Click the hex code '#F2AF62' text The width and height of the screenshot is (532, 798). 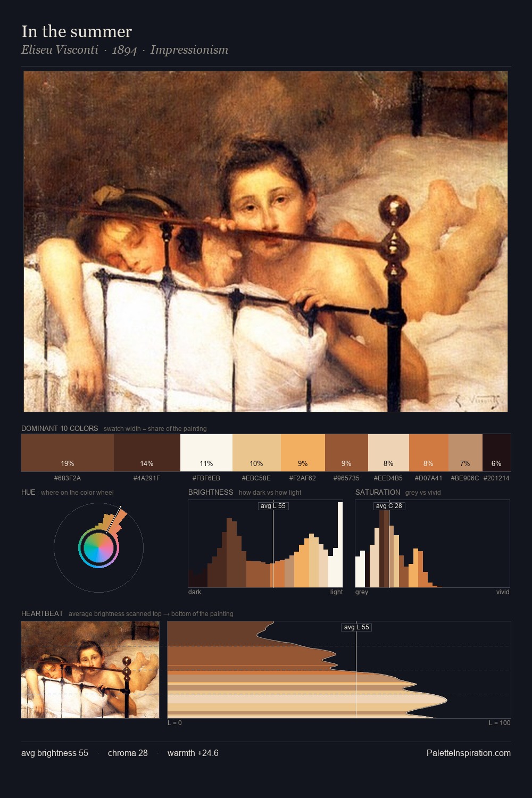(x=303, y=478)
